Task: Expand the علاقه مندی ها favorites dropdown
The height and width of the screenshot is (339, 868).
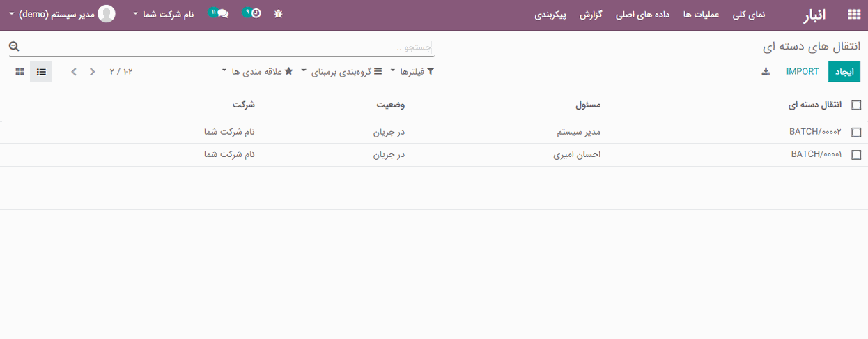Action: pyautogui.click(x=258, y=72)
